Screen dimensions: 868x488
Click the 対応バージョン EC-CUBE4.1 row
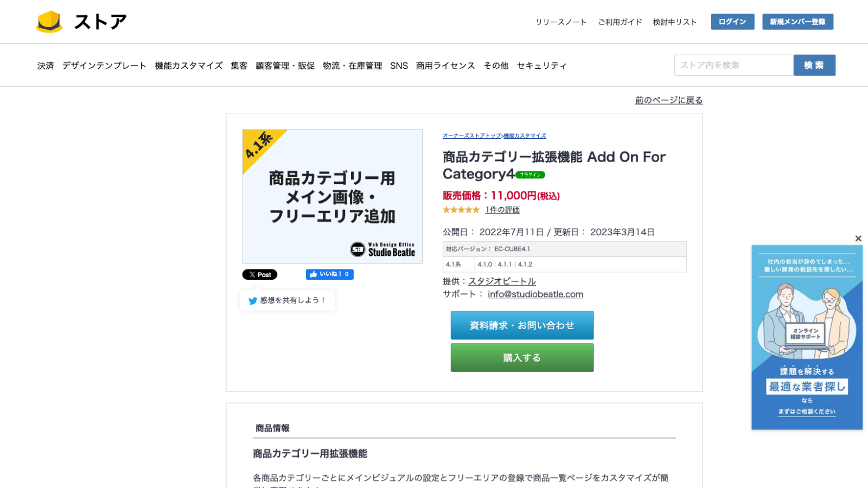point(564,249)
